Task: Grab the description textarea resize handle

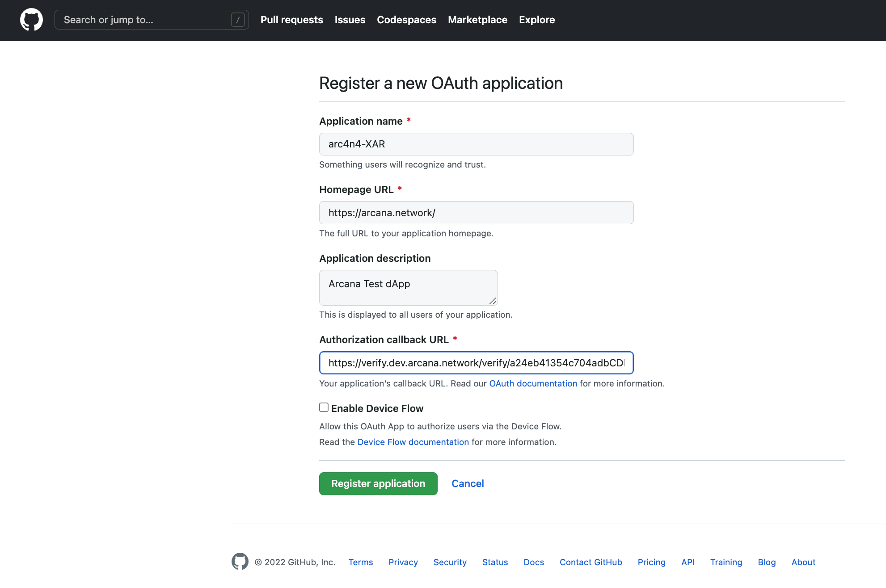Action: tap(493, 301)
